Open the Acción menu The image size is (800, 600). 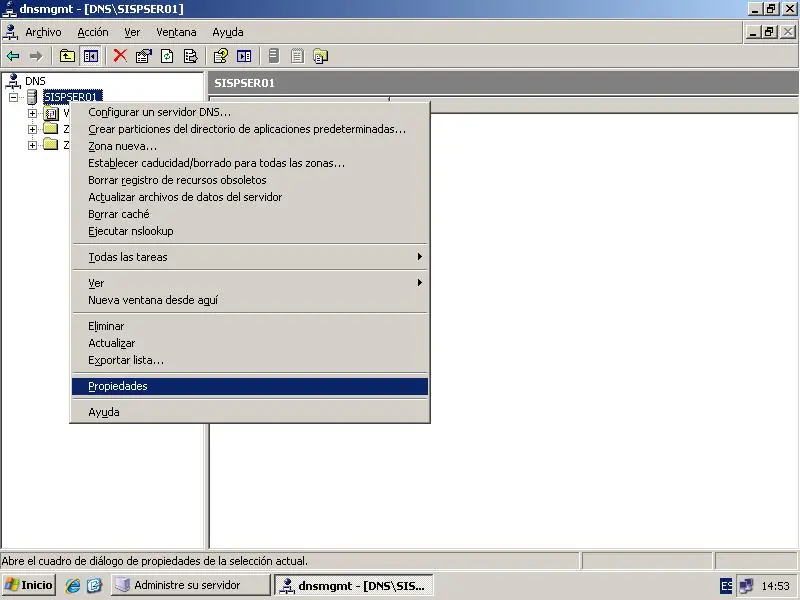pyautogui.click(x=93, y=32)
